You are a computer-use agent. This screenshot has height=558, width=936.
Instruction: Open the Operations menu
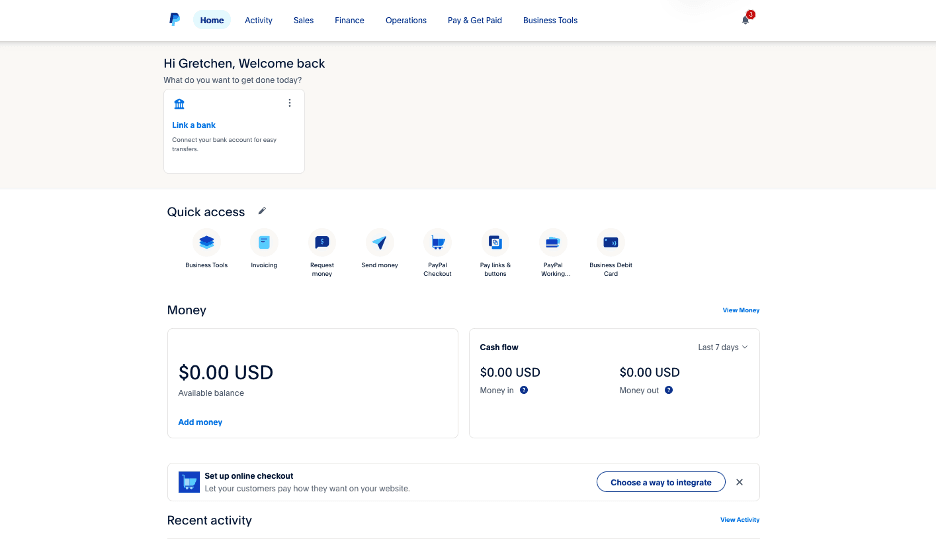[x=406, y=20]
